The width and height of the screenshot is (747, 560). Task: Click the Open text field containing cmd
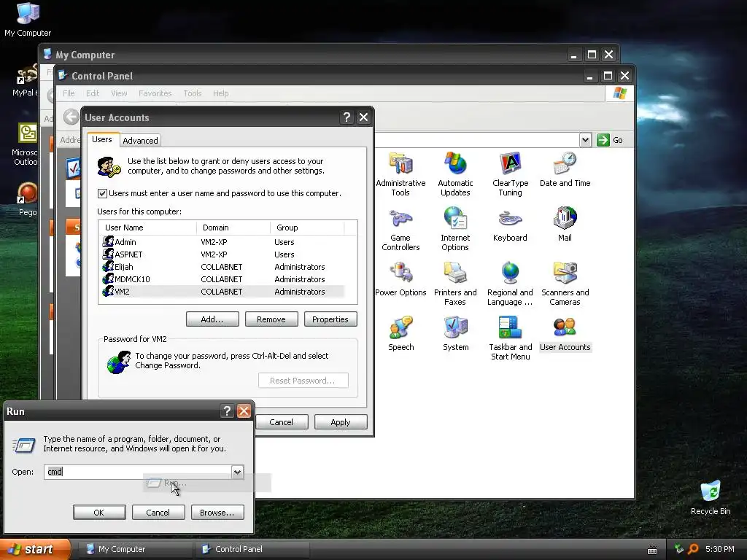pos(138,472)
